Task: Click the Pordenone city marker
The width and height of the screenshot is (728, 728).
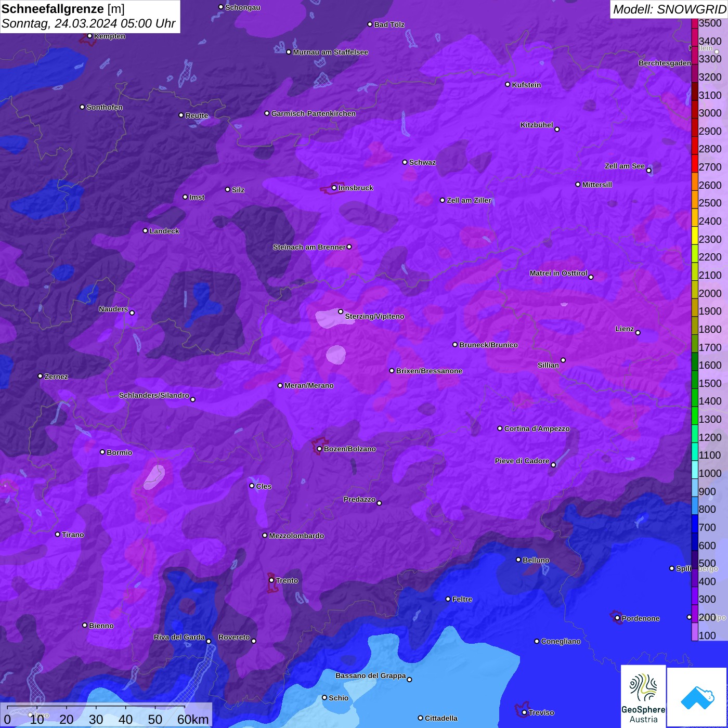Action: pyautogui.click(x=617, y=618)
